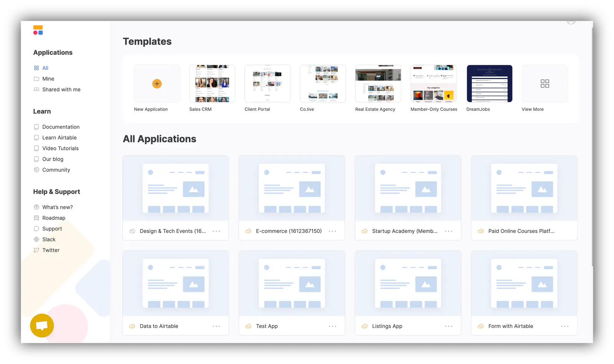614x364 pixels.
Task: Open the Learn Airtable link
Action: [x=59, y=138]
